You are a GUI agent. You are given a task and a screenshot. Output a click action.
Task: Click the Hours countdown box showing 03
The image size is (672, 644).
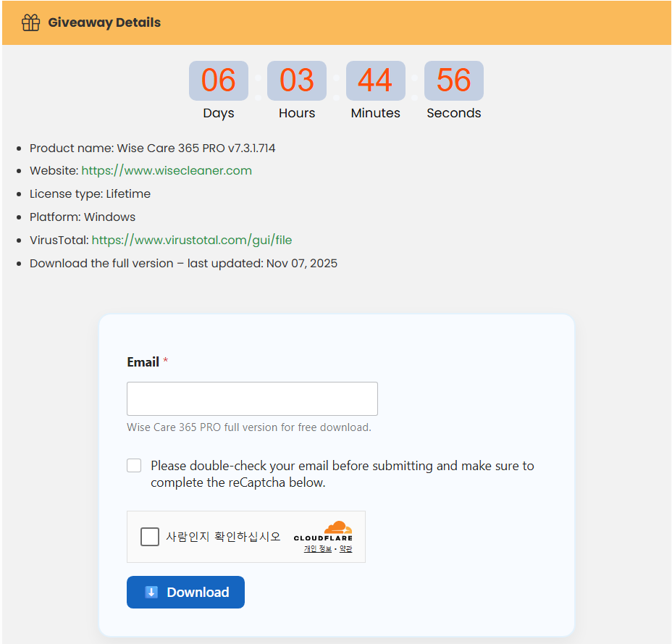297,80
